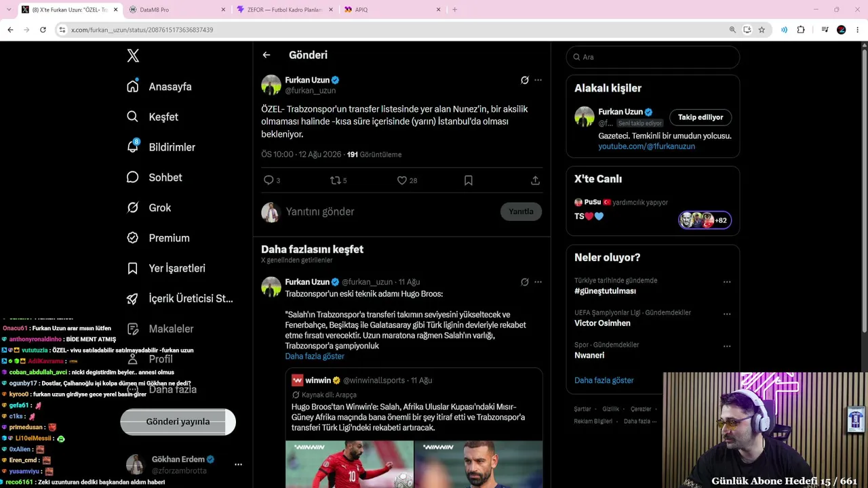Open the Victor Osimhen trend
Screen dimensions: 868x488
[x=602, y=323]
